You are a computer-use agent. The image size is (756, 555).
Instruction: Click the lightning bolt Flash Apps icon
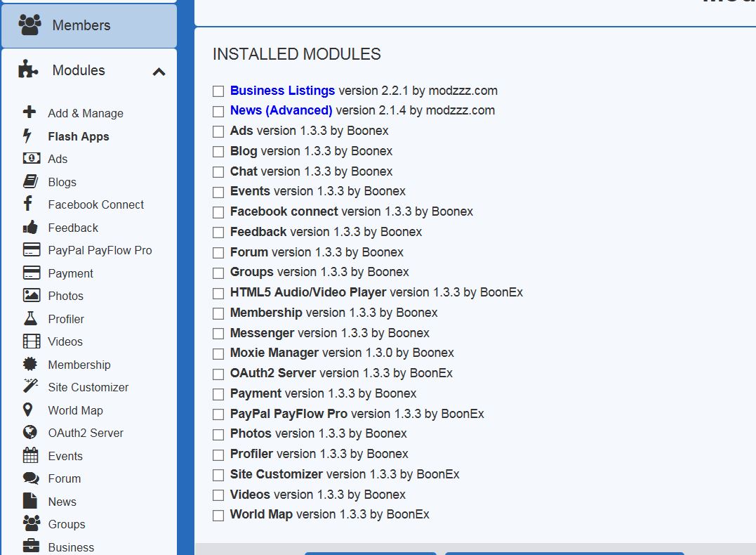tap(28, 136)
